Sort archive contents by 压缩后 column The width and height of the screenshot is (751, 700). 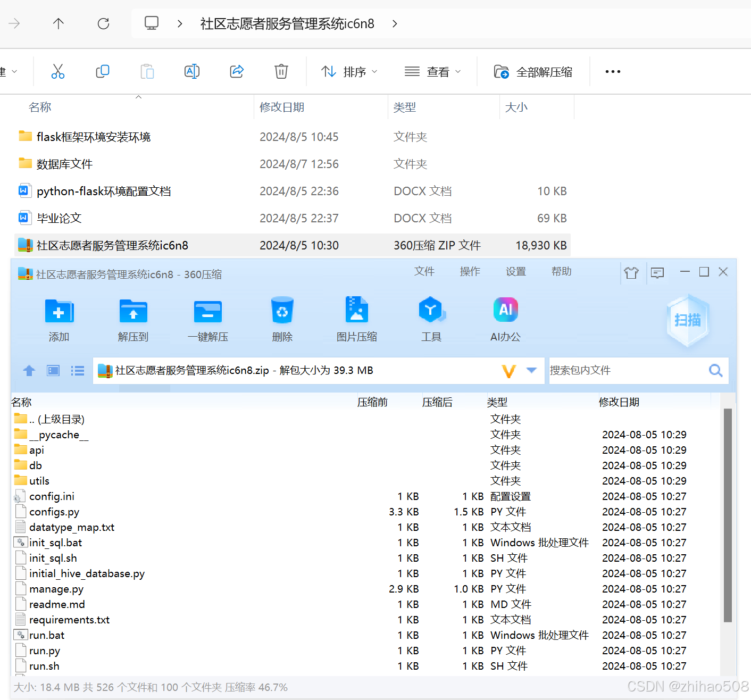[437, 402]
